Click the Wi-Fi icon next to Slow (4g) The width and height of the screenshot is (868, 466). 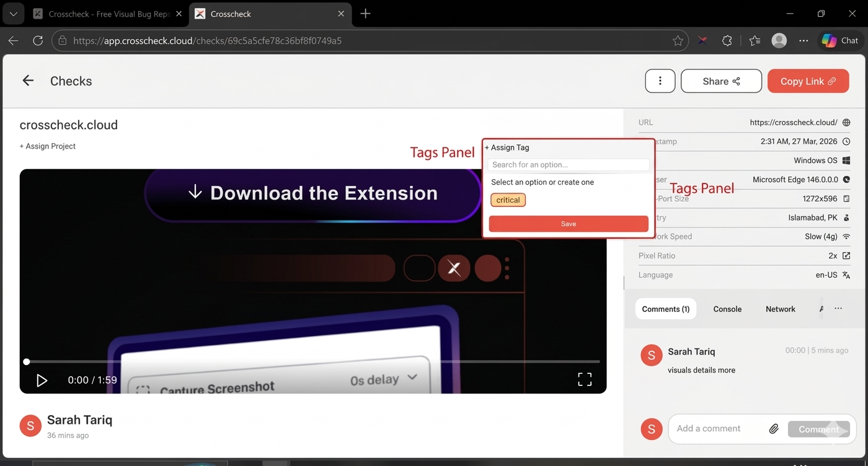(847, 236)
